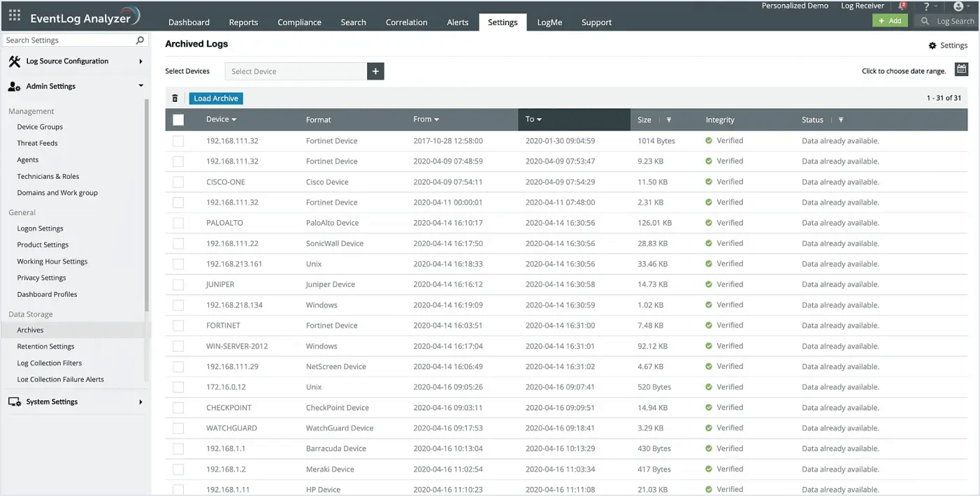Open Settings gear in Archived Logs
The height and width of the screenshot is (496, 980).
click(x=932, y=45)
